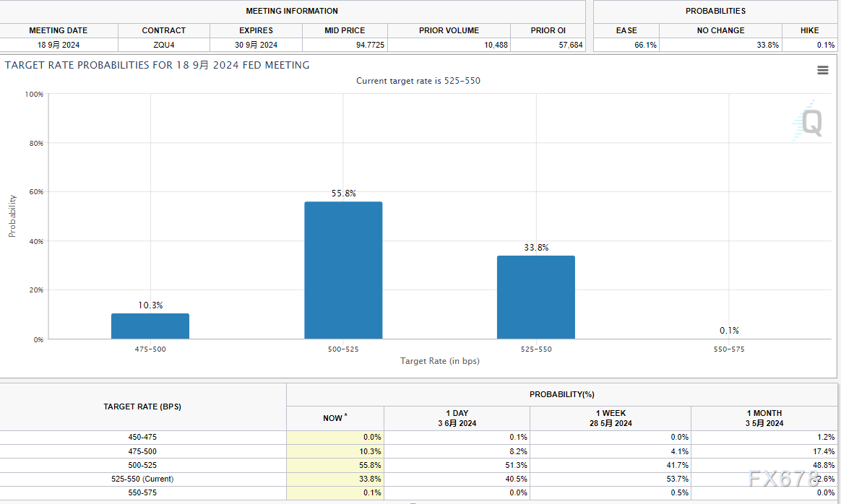Click the 1 MONTH column header
Image resolution: width=841 pixels, height=504 pixels.
pos(764,418)
